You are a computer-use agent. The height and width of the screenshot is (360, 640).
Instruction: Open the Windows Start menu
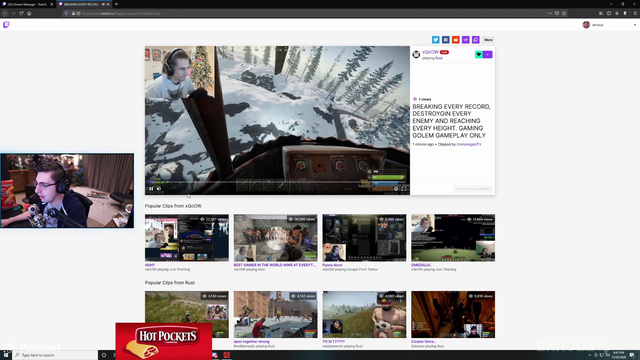tap(6, 355)
